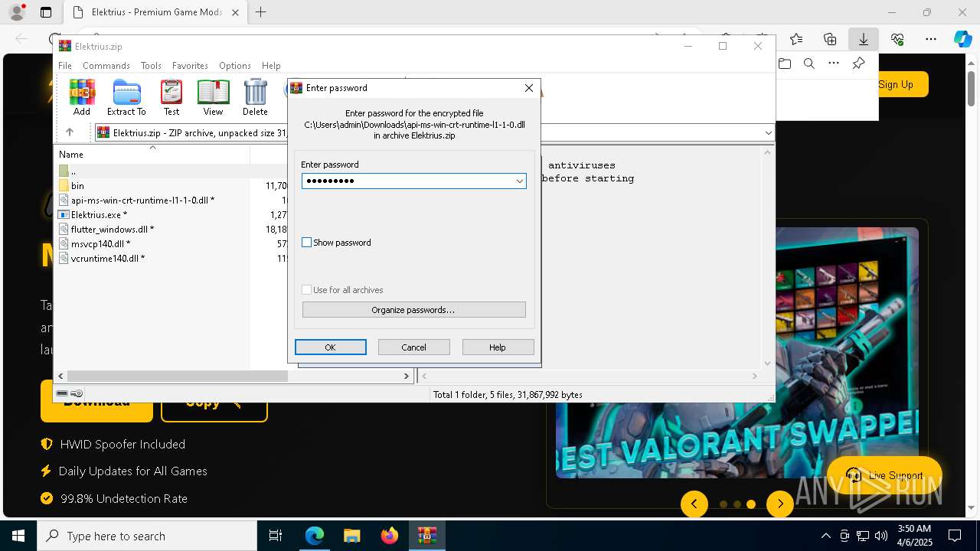
Task: Open a new browser tab
Action: [261, 12]
